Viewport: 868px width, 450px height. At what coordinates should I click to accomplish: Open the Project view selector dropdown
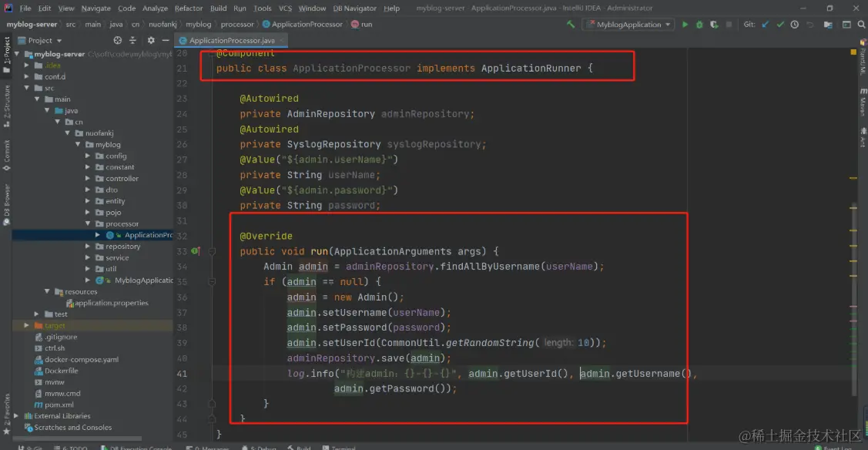pyautogui.click(x=40, y=40)
